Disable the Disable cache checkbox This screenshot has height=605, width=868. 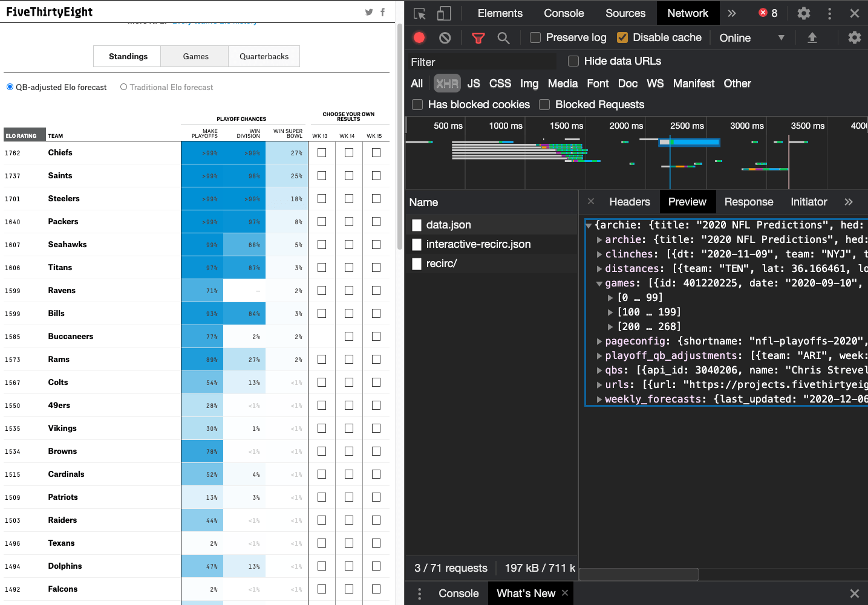(x=622, y=37)
